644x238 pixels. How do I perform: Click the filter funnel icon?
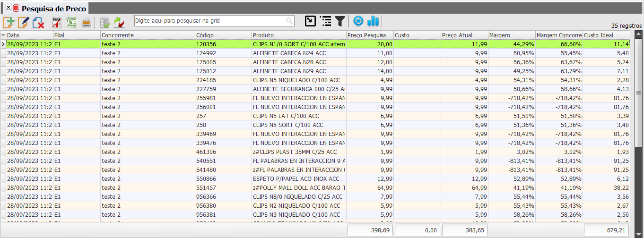(x=339, y=21)
